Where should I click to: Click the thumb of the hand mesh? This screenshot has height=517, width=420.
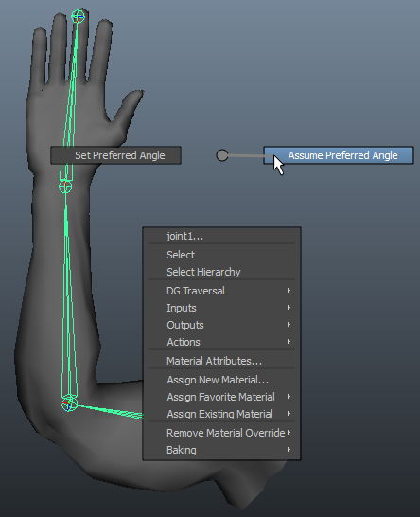[x=129, y=109]
